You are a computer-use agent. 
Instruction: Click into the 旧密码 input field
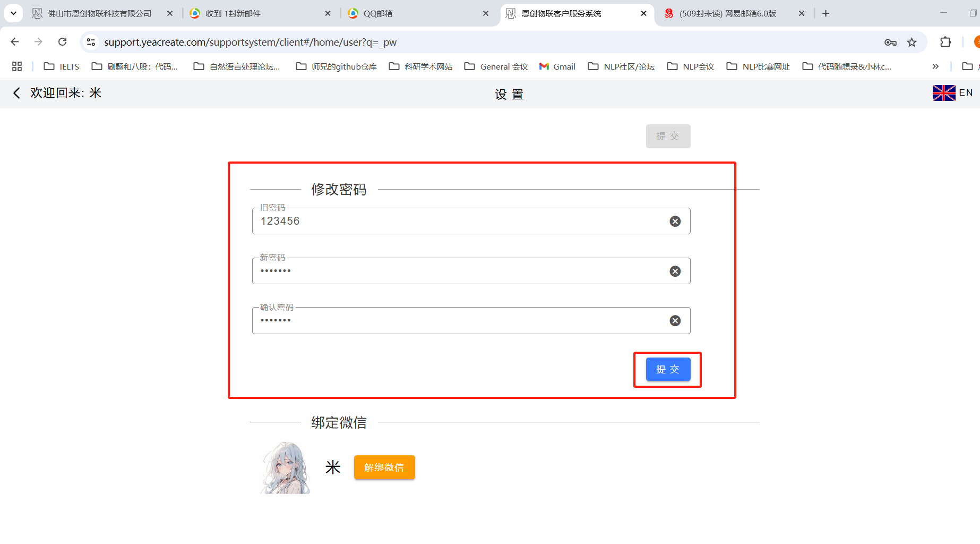click(x=457, y=222)
